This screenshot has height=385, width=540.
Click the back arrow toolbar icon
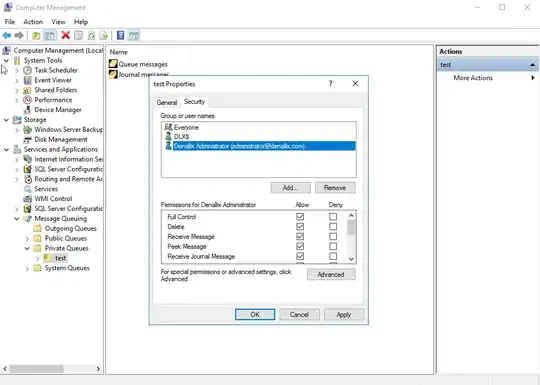click(7, 35)
